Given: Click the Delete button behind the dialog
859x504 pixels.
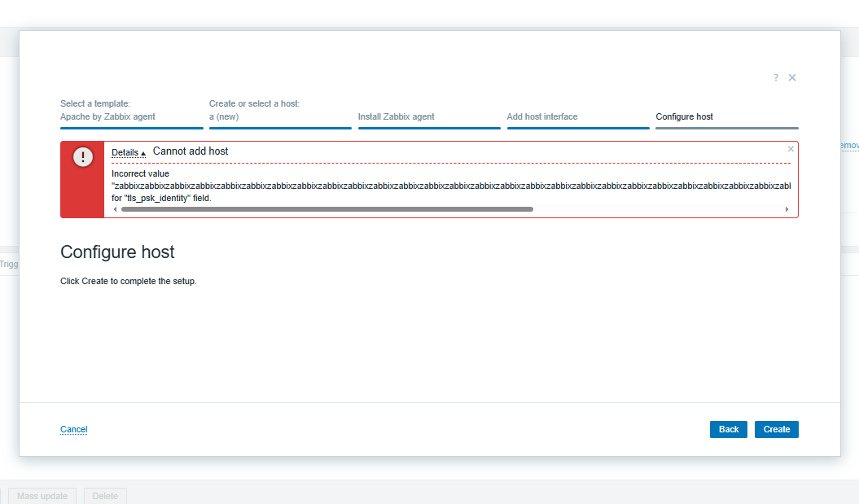Looking at the screenshot, I should (105, 496).
